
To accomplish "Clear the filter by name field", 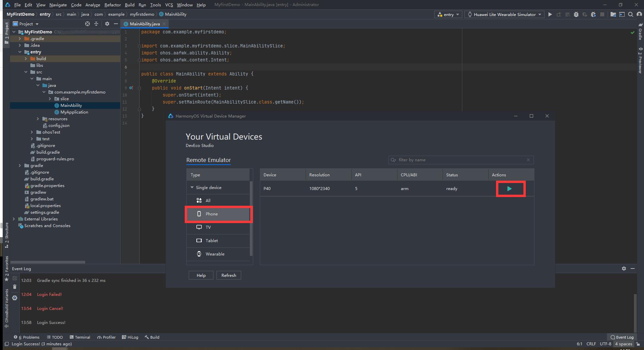I will [528, 160].
